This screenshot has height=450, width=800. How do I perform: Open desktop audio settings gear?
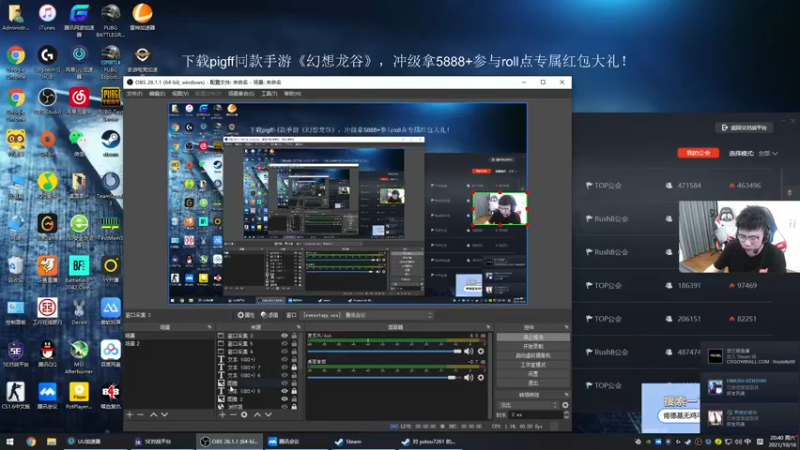click(481, 378)
